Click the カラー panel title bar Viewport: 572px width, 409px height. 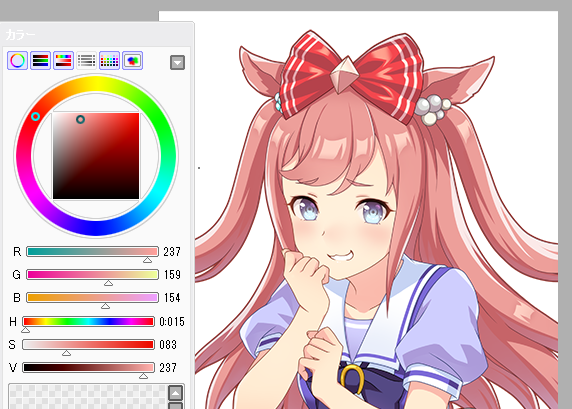coord(97,35)
